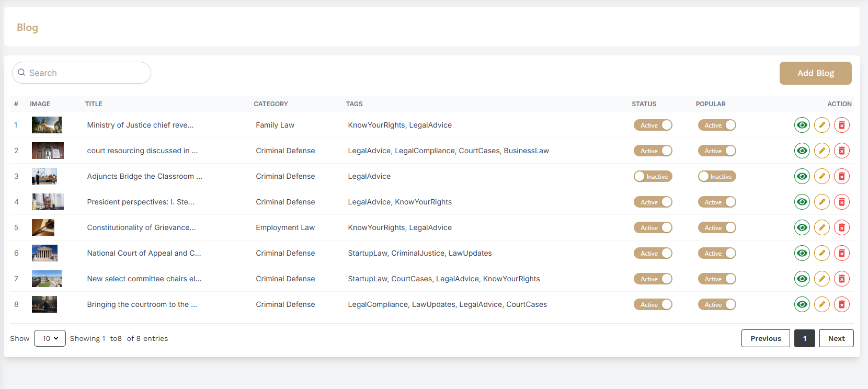Activate status for 'Adjuncts Bridge the Classroom'
The image size is (868, 389).
point(653,176)
